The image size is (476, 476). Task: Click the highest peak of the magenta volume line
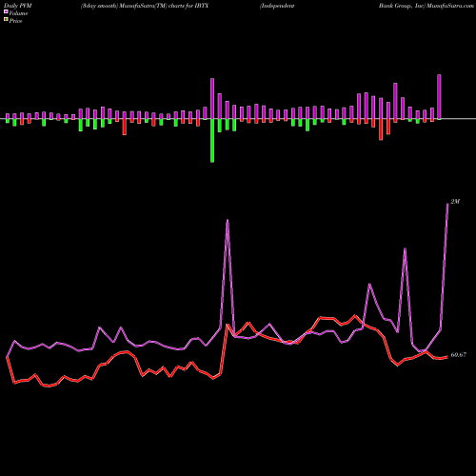tap(447, 204)
